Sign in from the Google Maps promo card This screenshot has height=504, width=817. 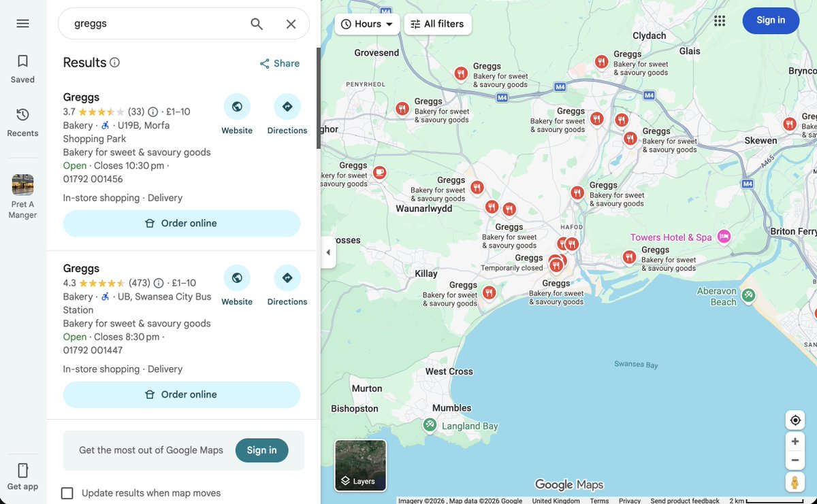pos(261,450)
